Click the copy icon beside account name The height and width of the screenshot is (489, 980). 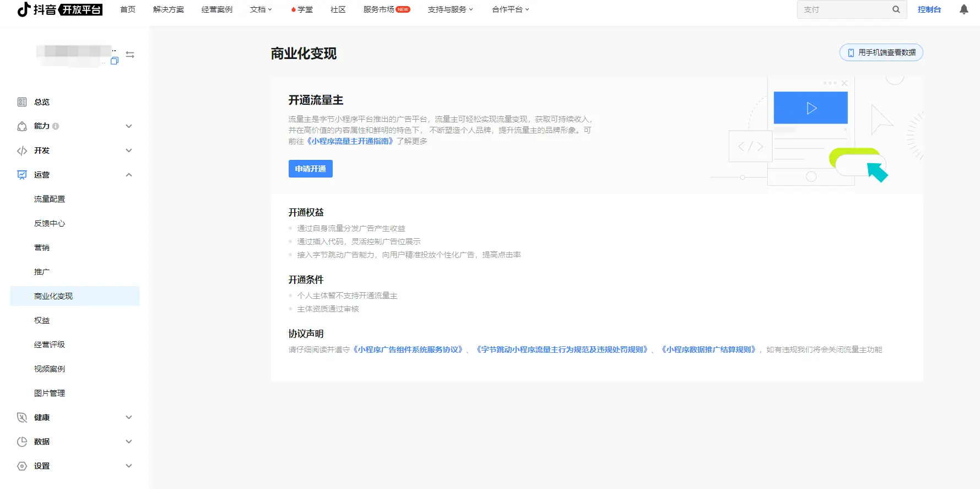coord(115,61)
